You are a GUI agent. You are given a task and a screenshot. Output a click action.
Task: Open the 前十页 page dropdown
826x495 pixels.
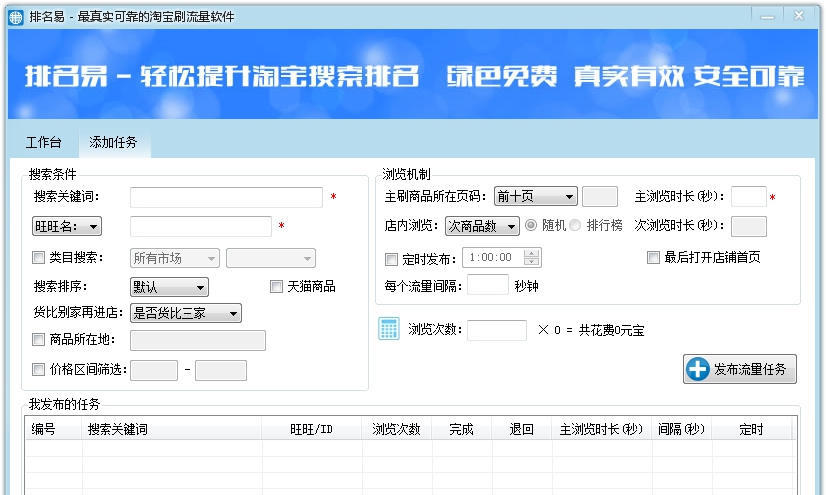pos(535,197)
